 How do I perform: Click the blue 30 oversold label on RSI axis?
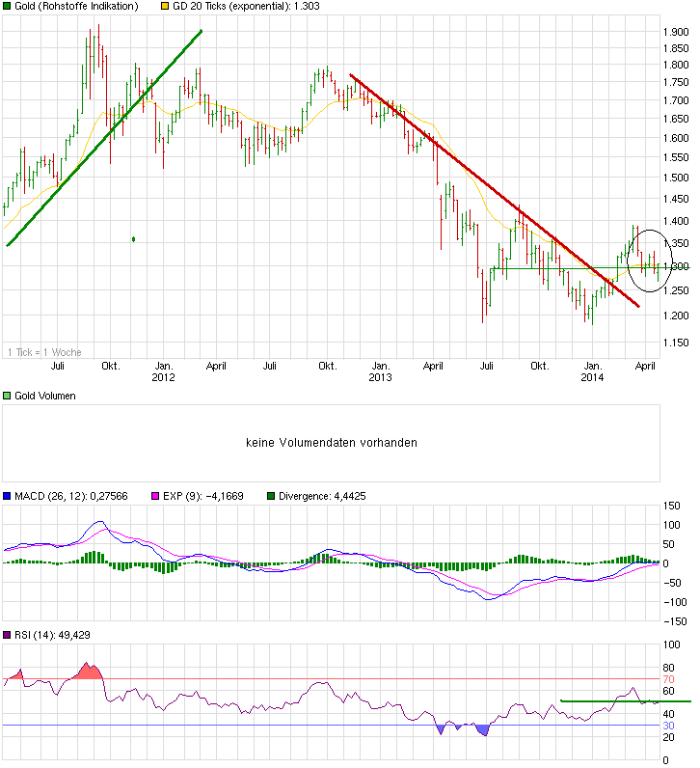point(669,726)
